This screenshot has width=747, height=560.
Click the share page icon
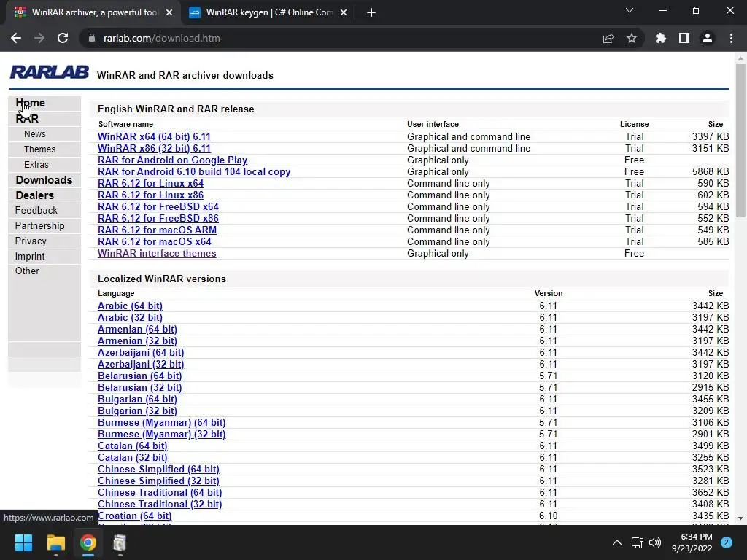608,38
